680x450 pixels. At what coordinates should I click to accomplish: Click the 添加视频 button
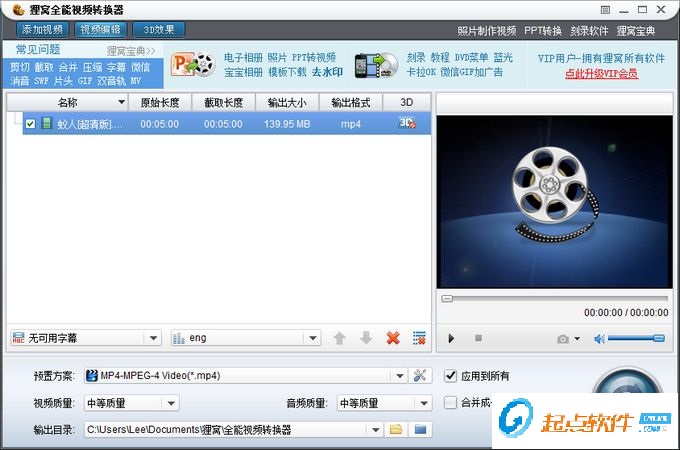tap(42, 29)
